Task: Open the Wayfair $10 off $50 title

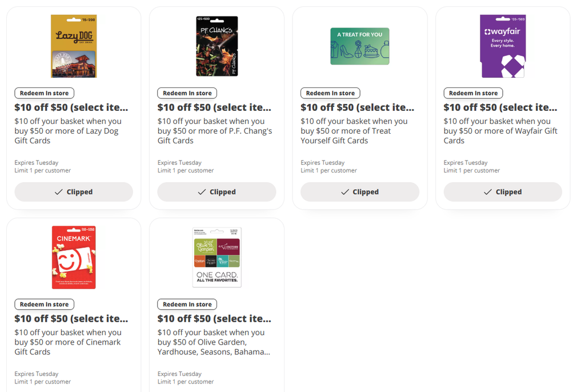Action: tap(500, 107)
